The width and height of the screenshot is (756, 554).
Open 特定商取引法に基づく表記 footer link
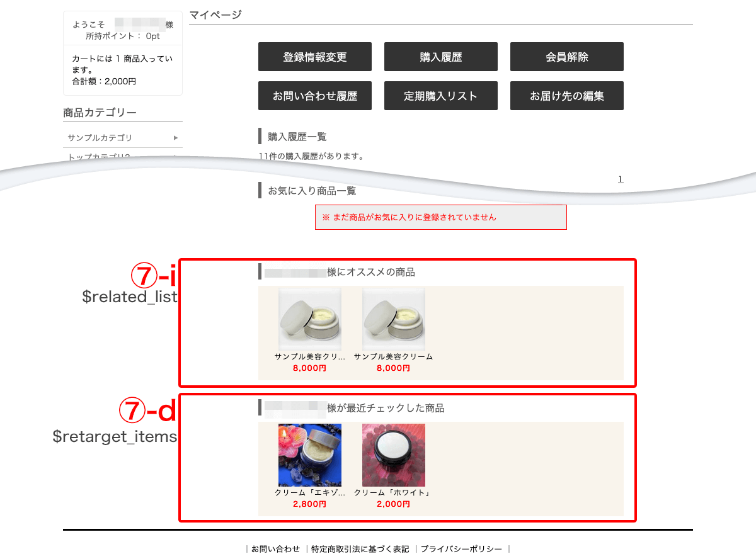(360, 549)
